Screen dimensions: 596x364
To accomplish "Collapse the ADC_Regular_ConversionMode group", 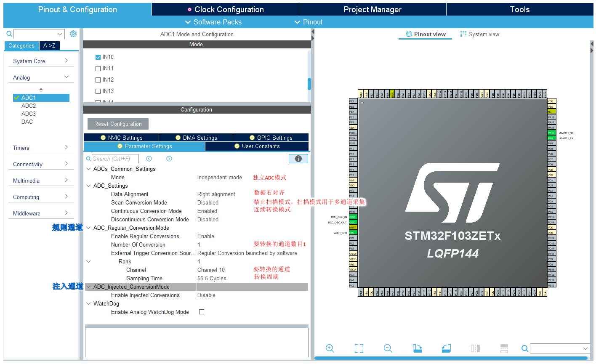I will [x=88, y=228].
